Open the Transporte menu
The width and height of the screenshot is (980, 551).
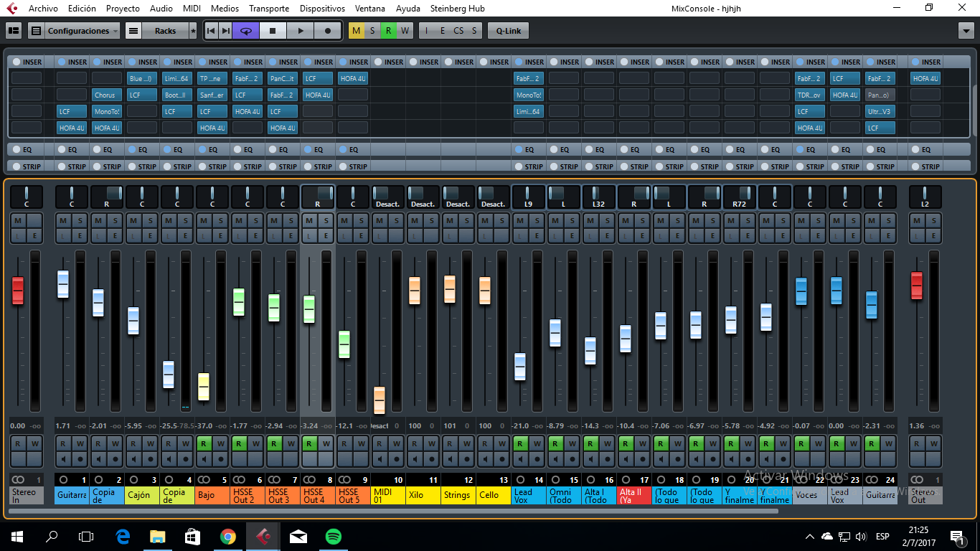(x=269, y=9)
